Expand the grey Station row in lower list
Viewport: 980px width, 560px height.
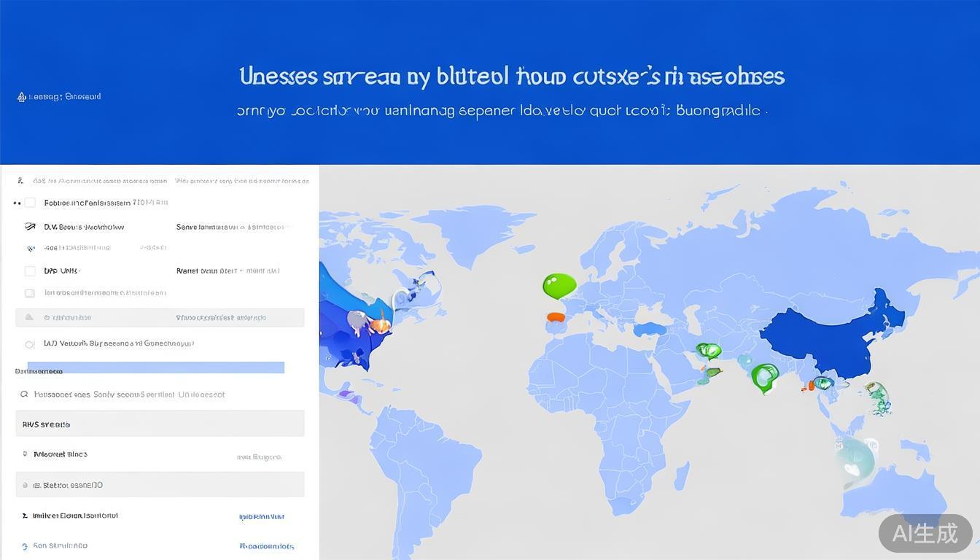click(160, 485)
